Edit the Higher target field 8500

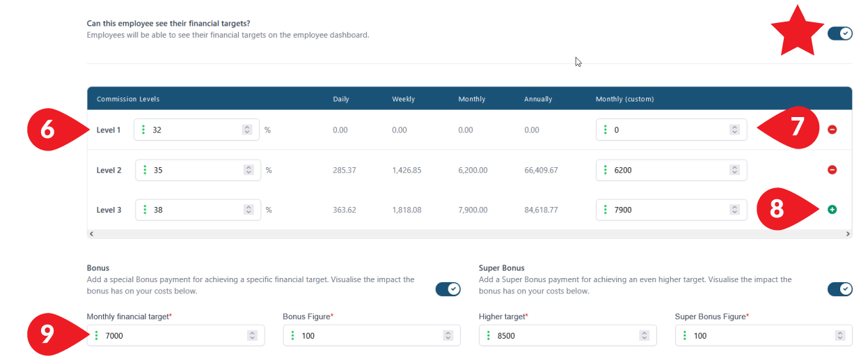[x=568, y=336]
